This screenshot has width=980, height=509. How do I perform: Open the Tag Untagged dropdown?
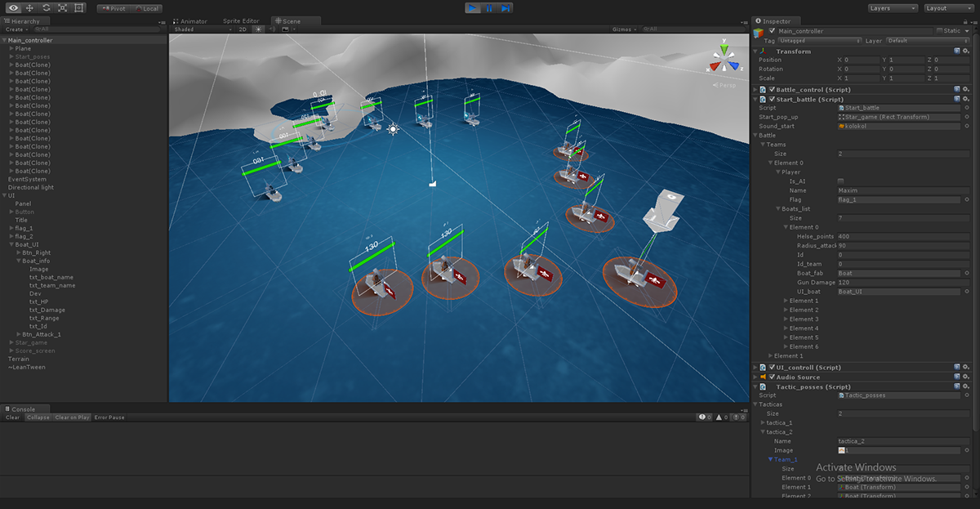819,41
